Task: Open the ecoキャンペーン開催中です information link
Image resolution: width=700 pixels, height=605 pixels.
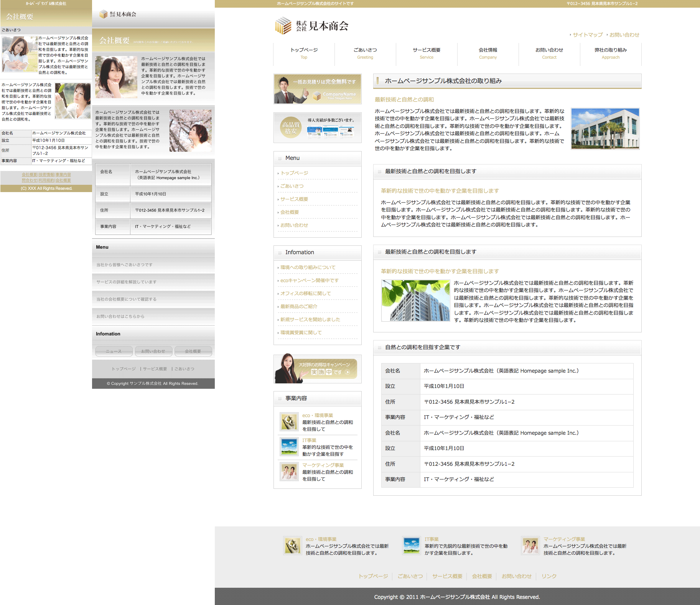Action: 309,281
